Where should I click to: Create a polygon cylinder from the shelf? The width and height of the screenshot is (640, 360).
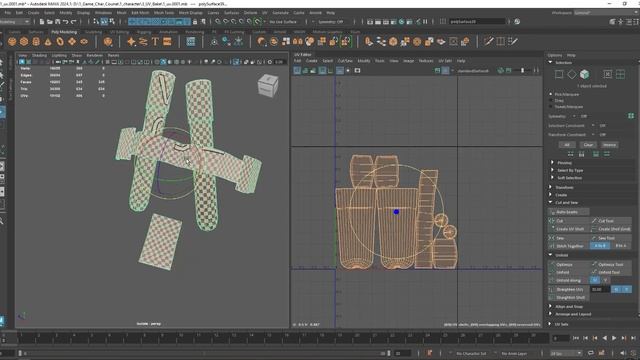point(36,41)
